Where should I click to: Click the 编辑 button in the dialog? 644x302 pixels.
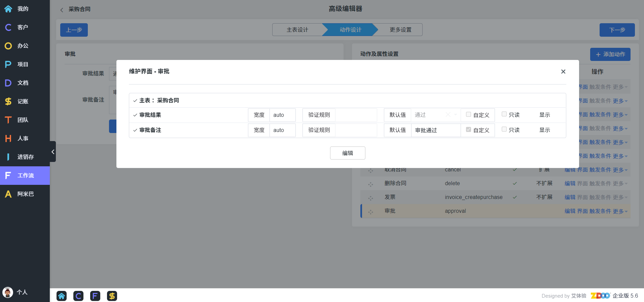pos(348,153)
